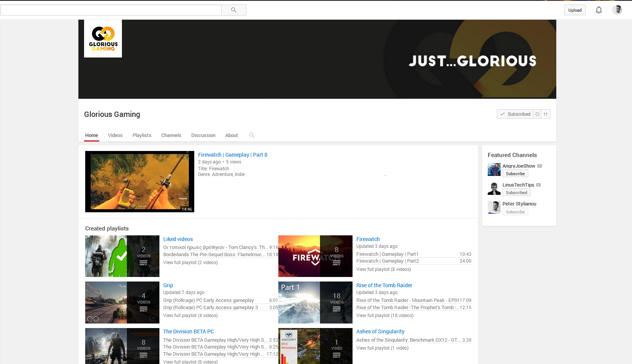
Task: Search within channel magnifier icon
Action: coord(252,135)
